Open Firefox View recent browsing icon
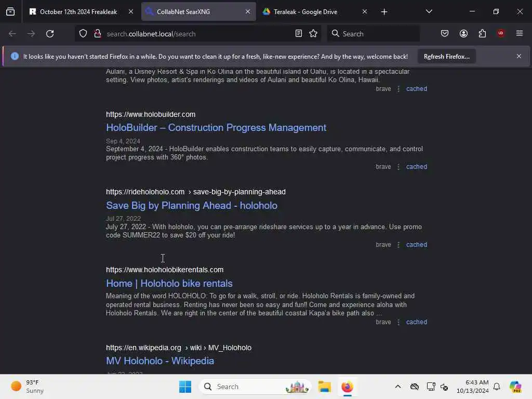The width and height of the screenshot is (532, 399). pos(10,12)
